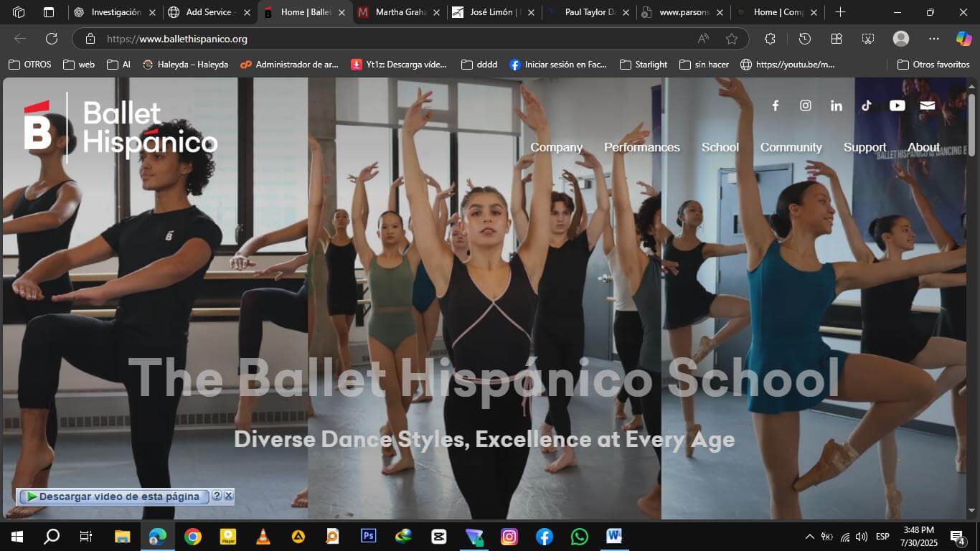Open the YouTube channel icon
The height and width of the screenshot is (551, 980).
897,105
